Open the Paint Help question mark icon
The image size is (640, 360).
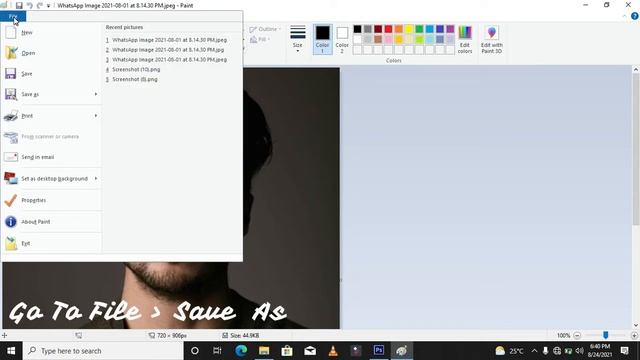635,16
